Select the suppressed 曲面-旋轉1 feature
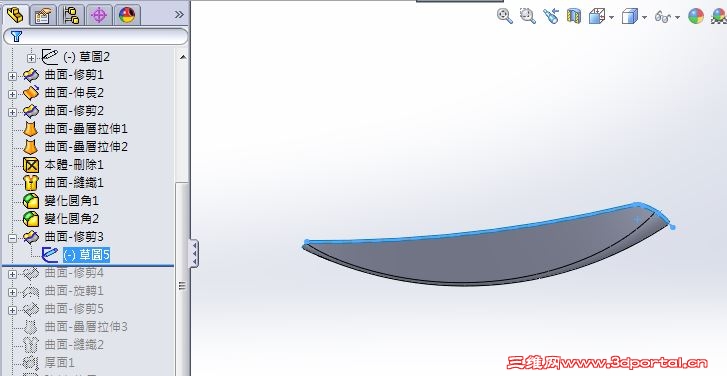The width and height of the screenshot is (727, 376). coord(74,291)
